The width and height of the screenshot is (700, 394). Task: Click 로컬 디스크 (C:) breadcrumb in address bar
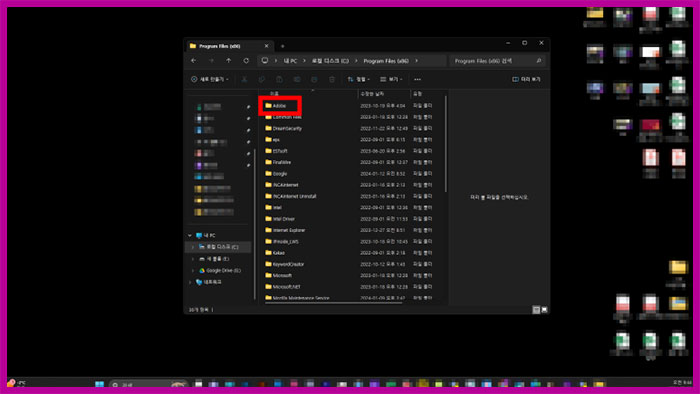tap(330, 61)
